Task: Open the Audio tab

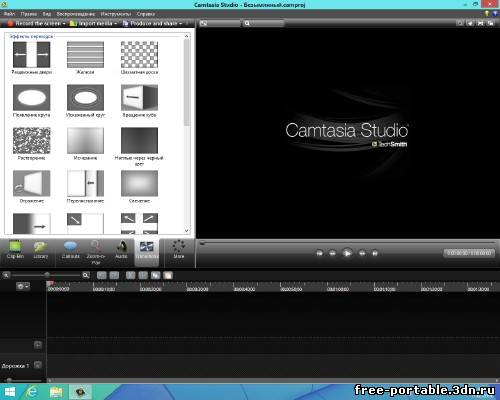Action: coord(121,251)
